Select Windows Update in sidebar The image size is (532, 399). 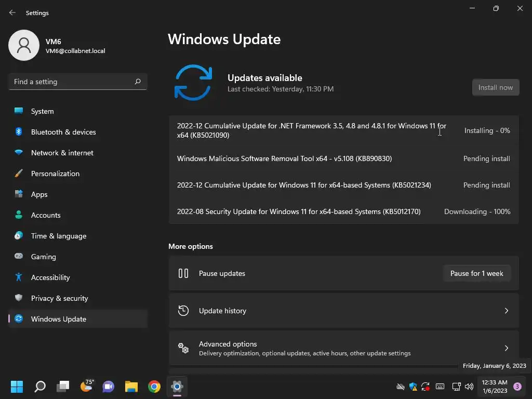pyautogui.click(x=78, y=319)
